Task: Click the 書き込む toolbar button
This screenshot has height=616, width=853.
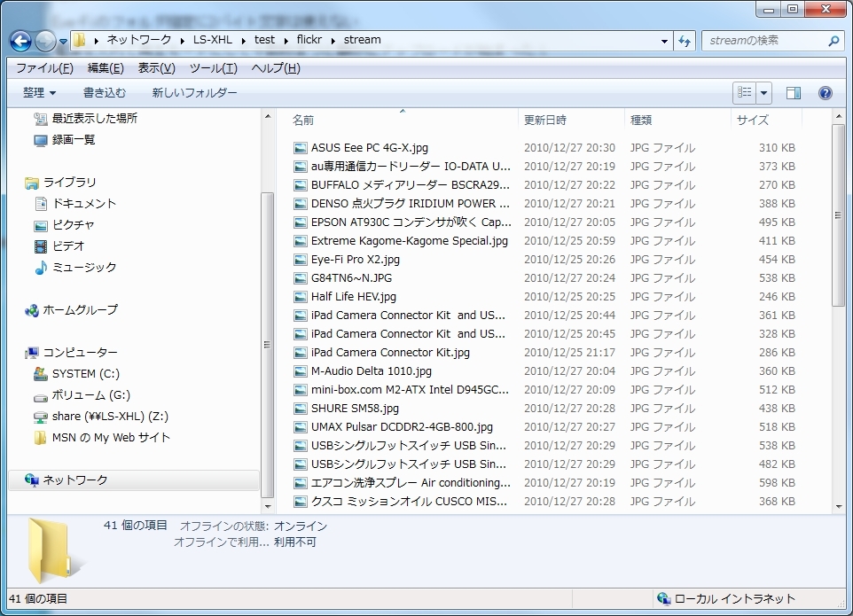Action: [x=105, y=93]
